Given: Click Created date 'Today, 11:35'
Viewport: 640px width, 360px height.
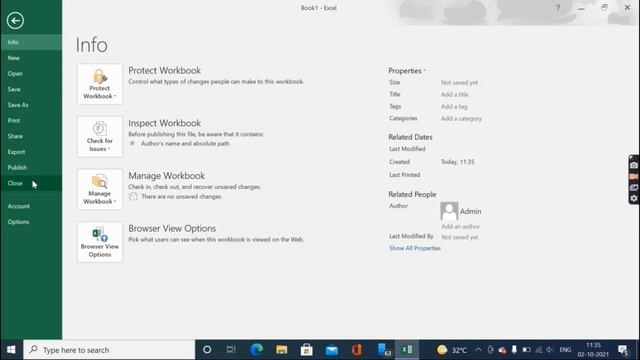Looking at the screenshot, I should pos(458,162).
